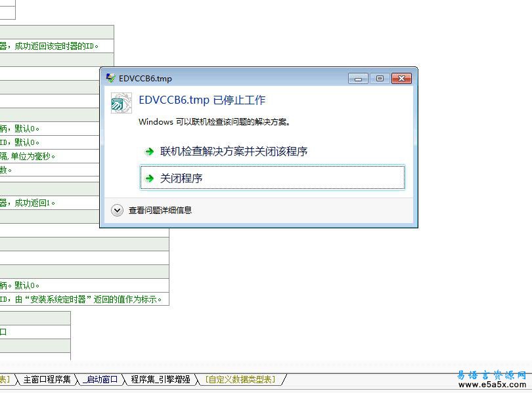Image resolution: width=532 pixels, height=393 pixels.
Task: Maximize the EDVCCB6.tmp dialog
Action: (380, 78)
